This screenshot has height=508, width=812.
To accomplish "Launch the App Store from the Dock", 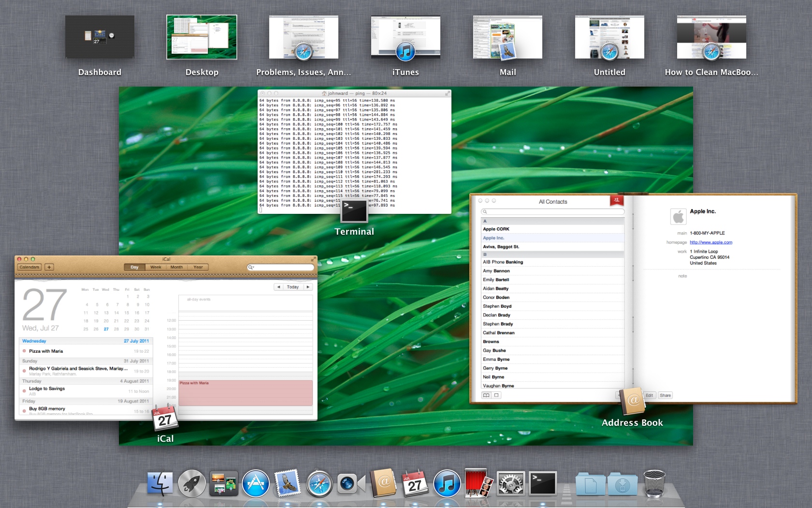I will [x=256, y=484].
